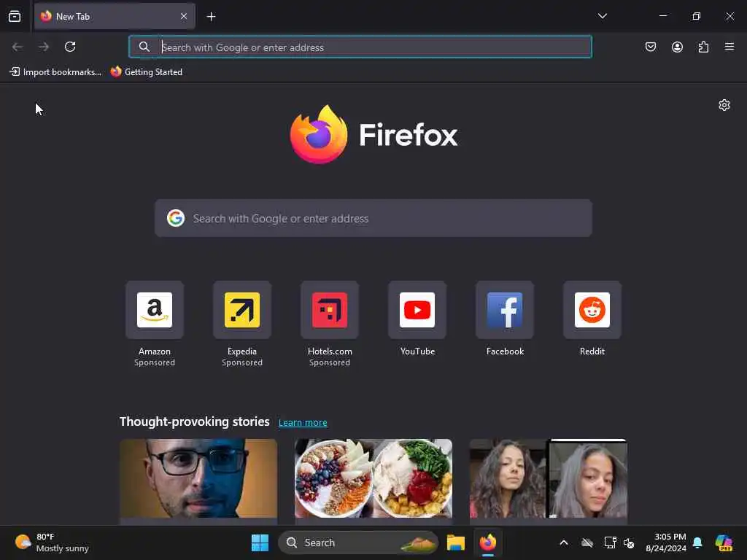Focus the center Google search box
The height and width of the screenshot is (560, 747).
pos(373,219)
